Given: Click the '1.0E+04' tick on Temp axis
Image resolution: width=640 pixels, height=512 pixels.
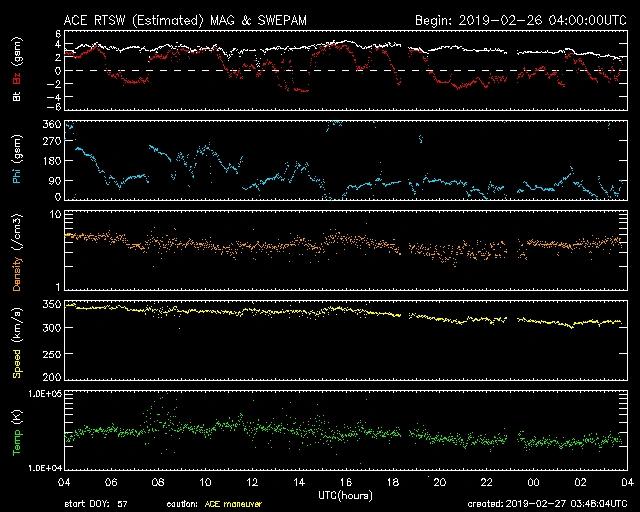Looking at the screenshot, I should pyautogui.click(x=44, y=468).
